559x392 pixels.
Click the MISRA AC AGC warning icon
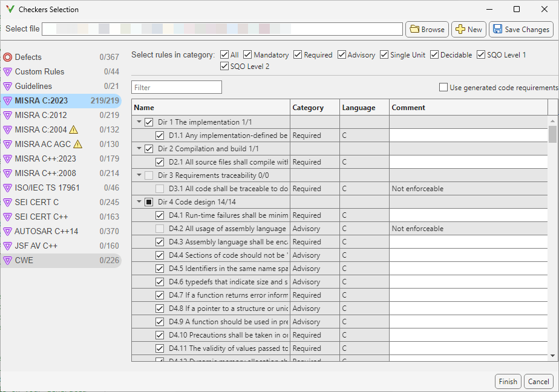[77, 144]
